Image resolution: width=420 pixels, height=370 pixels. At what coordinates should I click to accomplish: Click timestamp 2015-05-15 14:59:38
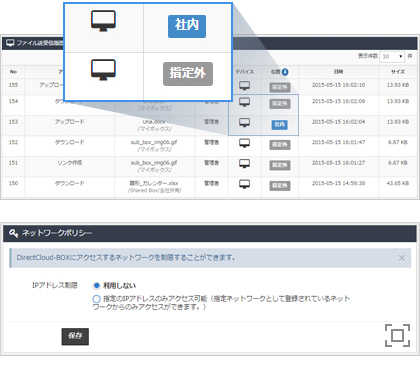click(x=338, y=183)
